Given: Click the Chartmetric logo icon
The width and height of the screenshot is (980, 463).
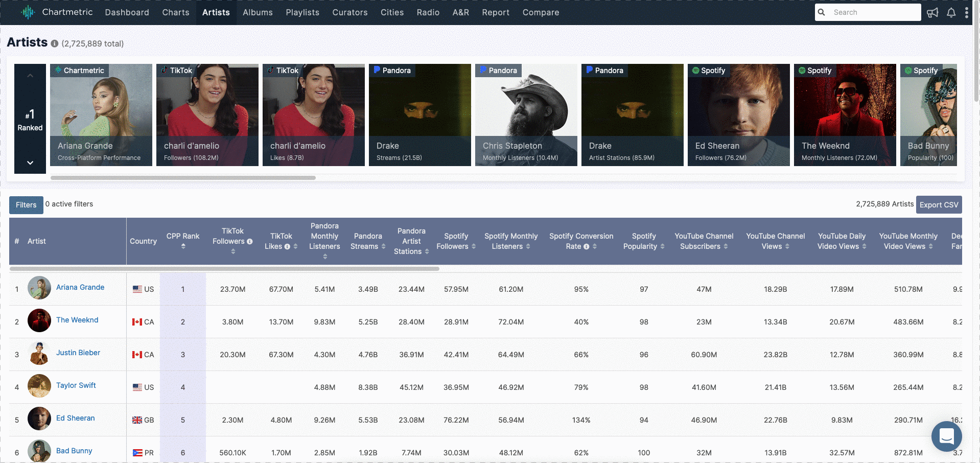Looking at the screenshot, I should click(x=28, y=12).
